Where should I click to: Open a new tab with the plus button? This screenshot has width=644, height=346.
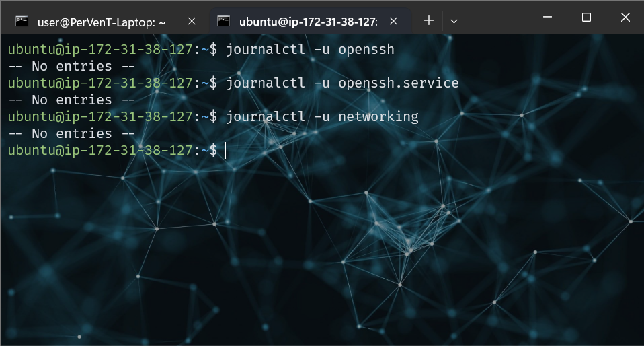point(429,21)
